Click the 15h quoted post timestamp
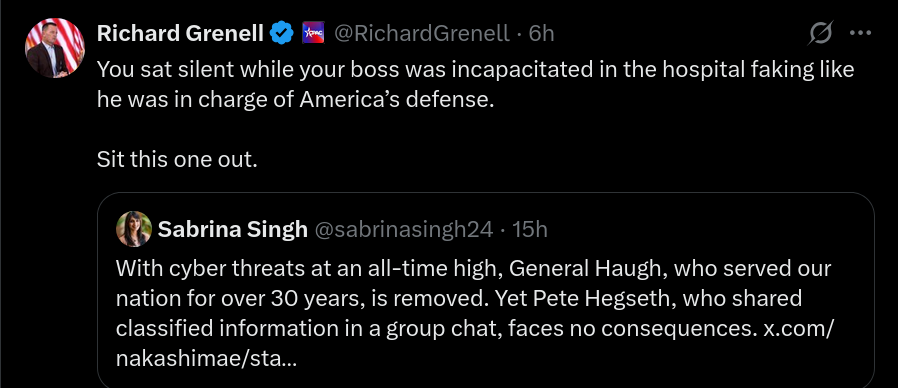898x388 pixels. [530, 229]
